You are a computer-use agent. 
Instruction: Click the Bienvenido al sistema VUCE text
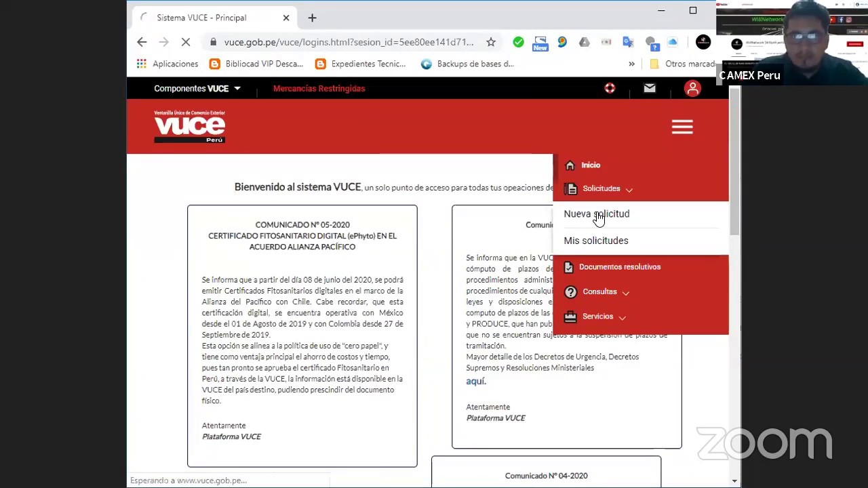(297, 187)
